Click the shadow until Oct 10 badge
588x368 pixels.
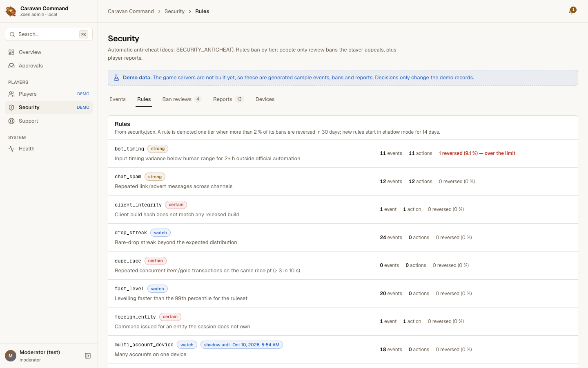[x=242, y=345]
